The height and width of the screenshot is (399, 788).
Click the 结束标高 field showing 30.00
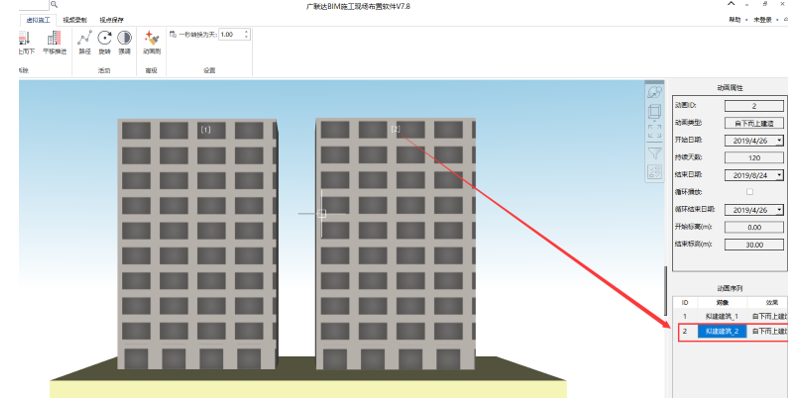click(x=754, y=245)
